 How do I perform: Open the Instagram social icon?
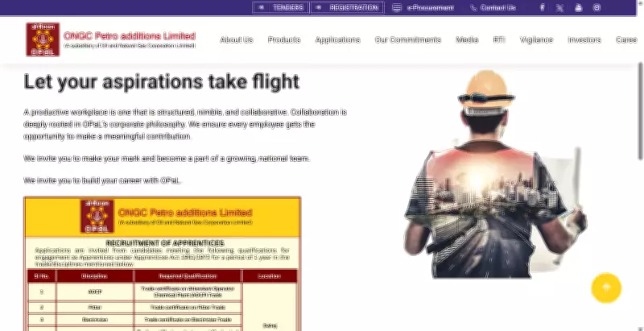(597, 7)
